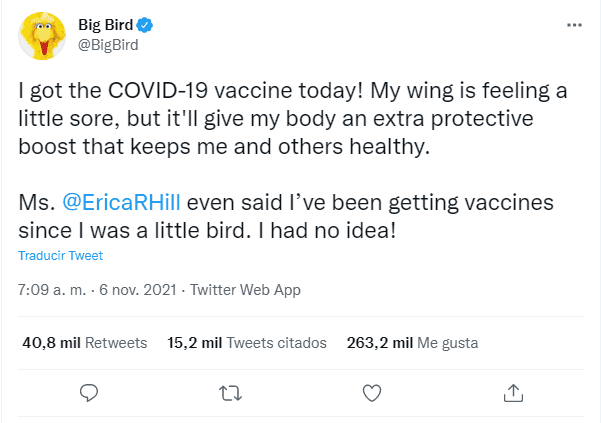The image size is (601, 423).
Task: Reply to Big Bird's tweet
Action: point(89,391)
